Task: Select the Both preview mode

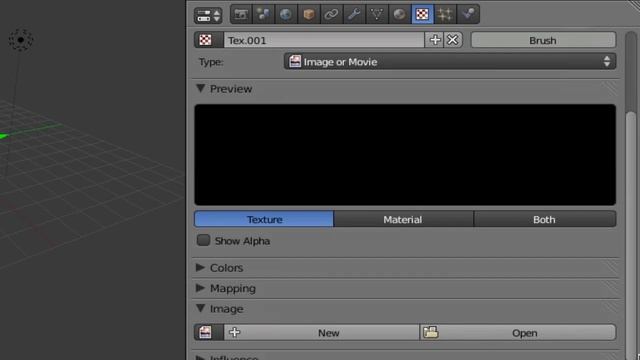Action: click(544, 219)
